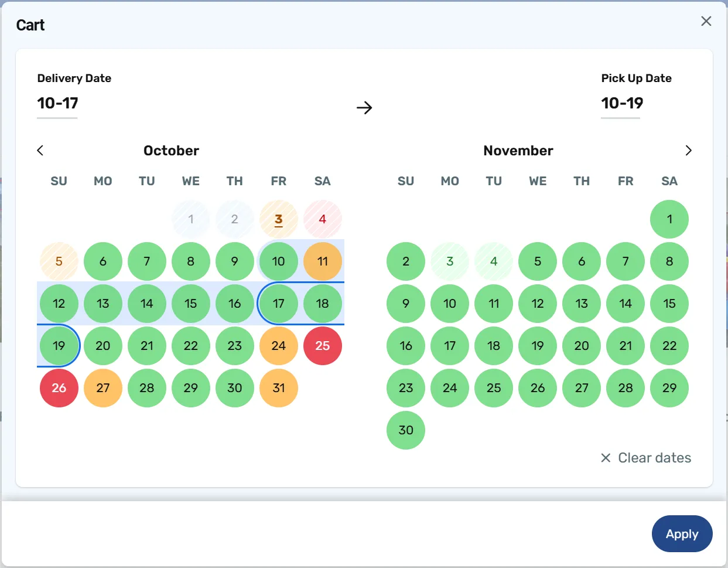Pick the red October 25 date
The width and height of the screenshot is (728, 568).
pyautogui.click(x=323, y=346)
